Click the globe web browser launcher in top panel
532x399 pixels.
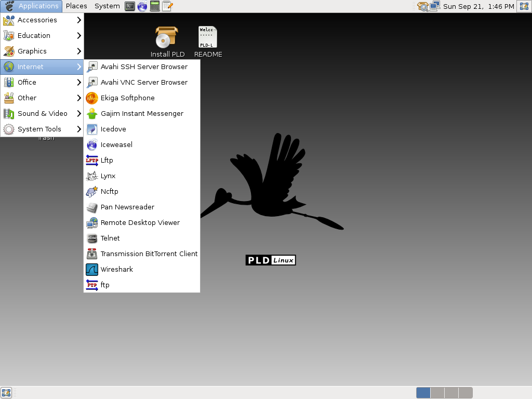[142, 6]
